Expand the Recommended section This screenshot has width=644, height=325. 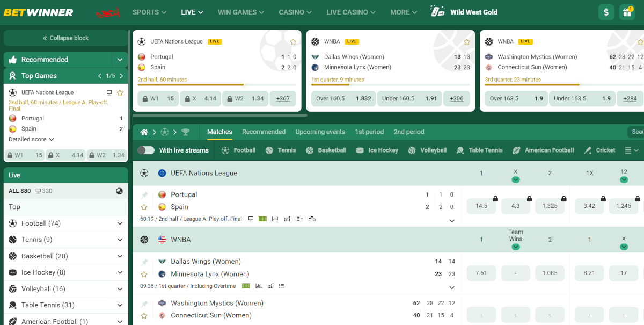120,60
